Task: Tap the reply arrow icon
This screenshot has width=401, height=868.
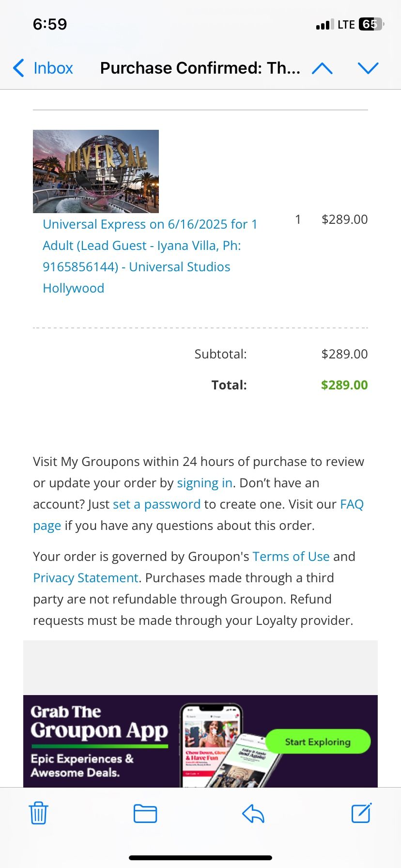Action: [x=253, y=813]
